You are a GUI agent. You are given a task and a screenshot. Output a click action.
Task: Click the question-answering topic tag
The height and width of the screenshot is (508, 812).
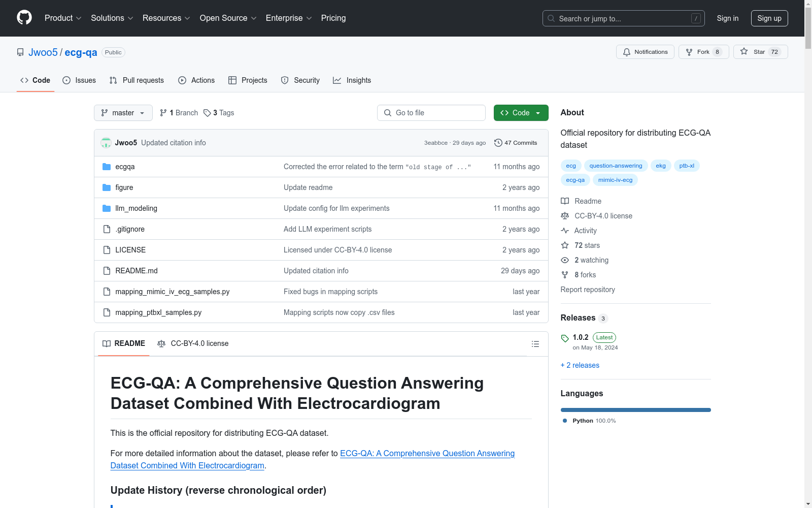(616, 166)
